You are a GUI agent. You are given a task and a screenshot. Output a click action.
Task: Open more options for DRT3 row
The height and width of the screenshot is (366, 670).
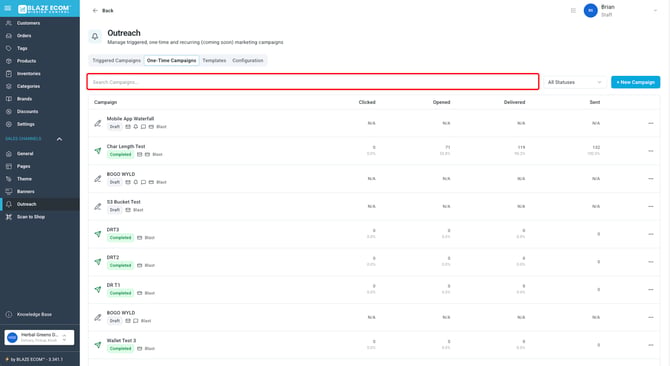651,234
